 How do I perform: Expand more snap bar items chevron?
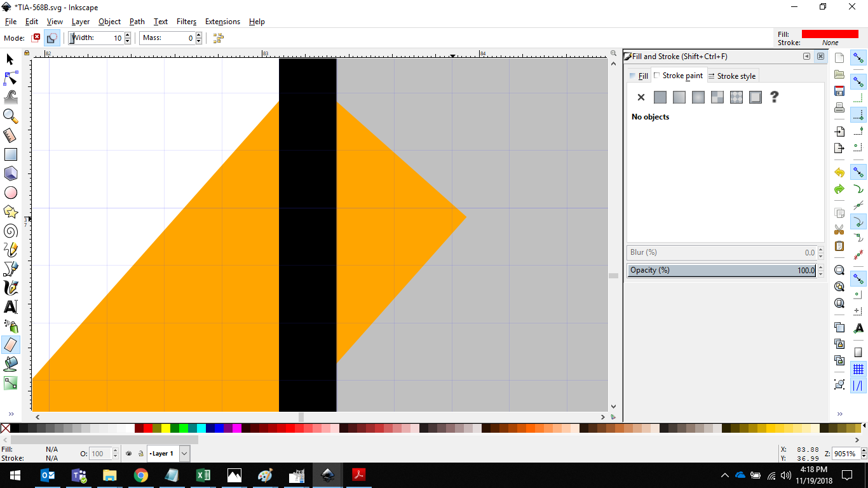point(839,414)
